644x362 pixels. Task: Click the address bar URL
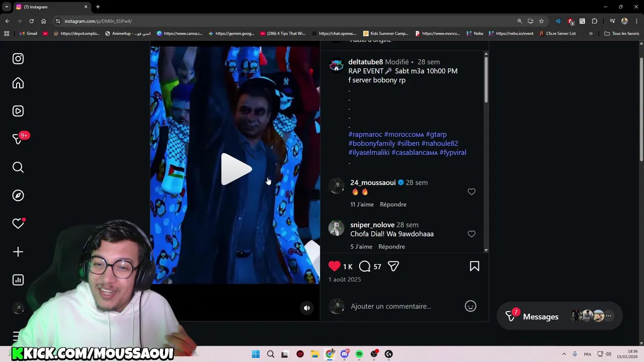[x=98, y=21]
